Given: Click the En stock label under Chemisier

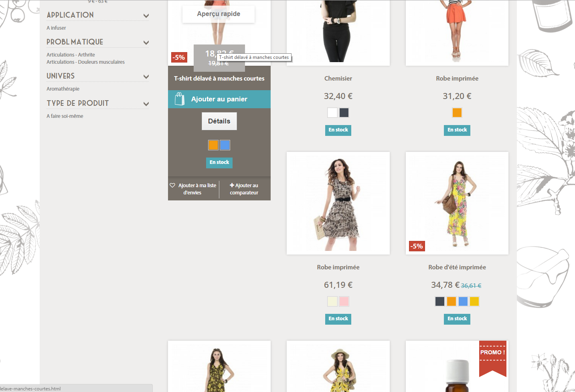Looking at the screenshot, I should (x=338, y=130).
